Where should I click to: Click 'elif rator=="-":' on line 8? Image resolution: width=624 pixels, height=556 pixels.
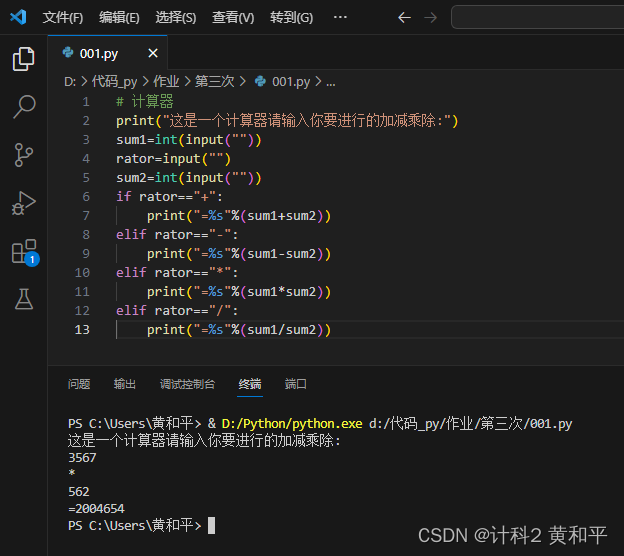pyautogui.click(x=177, y=235)
